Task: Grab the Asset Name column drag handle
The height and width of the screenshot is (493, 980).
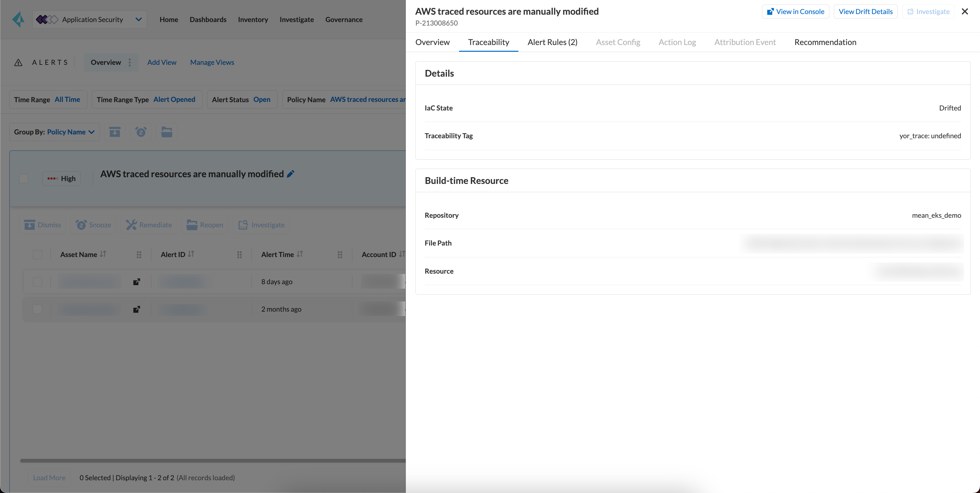Action: pyautogui.click(x=139, y=255)
